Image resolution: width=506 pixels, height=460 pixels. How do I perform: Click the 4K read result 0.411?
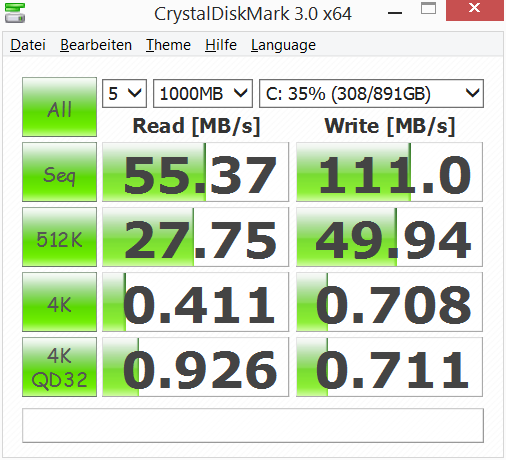(195, 302)
